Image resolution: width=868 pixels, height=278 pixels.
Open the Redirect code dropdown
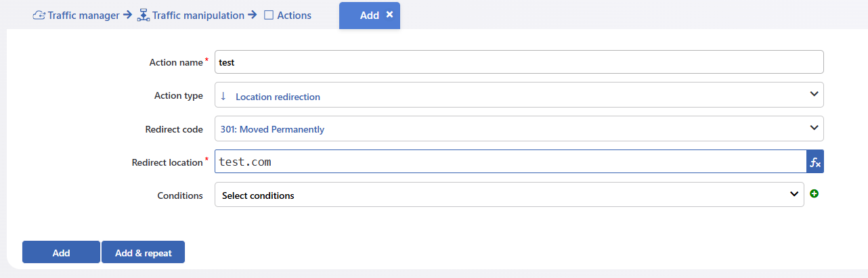click(x=519, y=129)
